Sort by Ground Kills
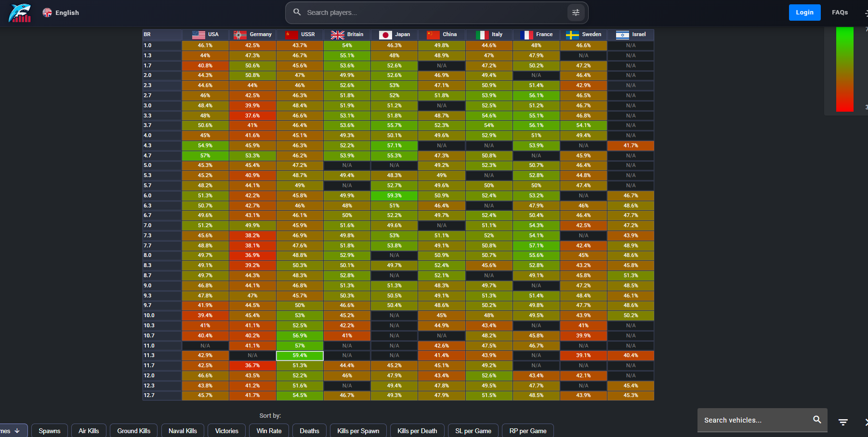 [134, 431]
